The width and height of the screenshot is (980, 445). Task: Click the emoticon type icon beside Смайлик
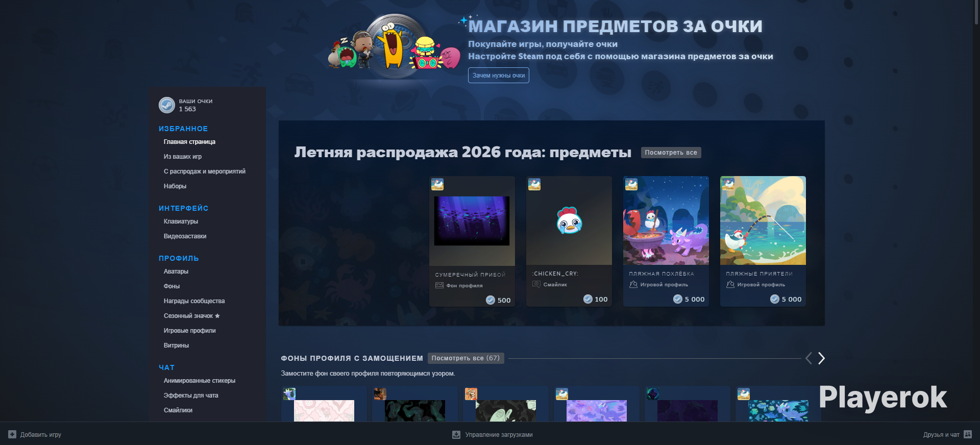[x=536, y=284]
